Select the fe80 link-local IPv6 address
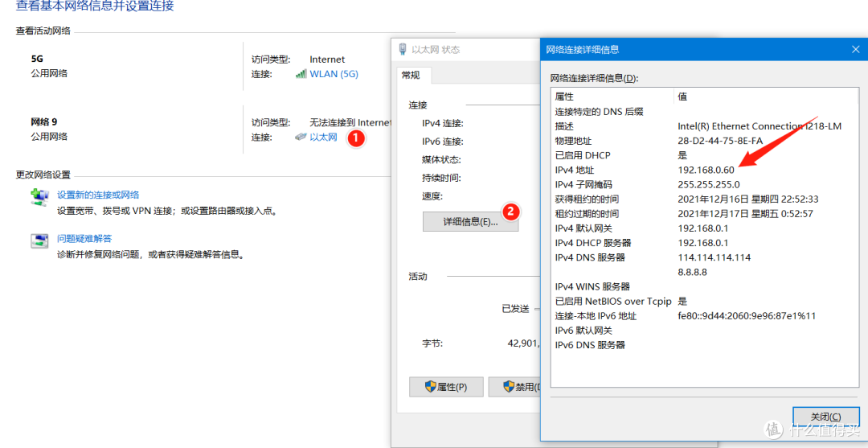The image size is (868, 448). point(747,316)
